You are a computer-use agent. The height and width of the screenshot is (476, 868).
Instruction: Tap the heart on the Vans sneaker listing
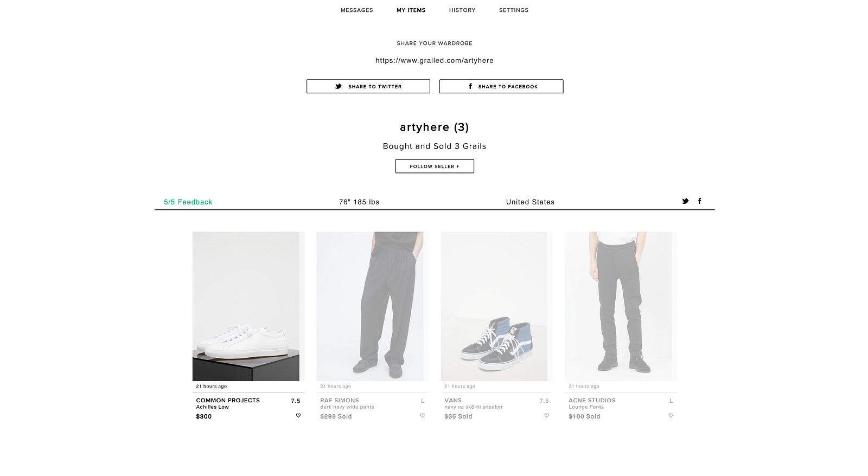coord(547,416)
